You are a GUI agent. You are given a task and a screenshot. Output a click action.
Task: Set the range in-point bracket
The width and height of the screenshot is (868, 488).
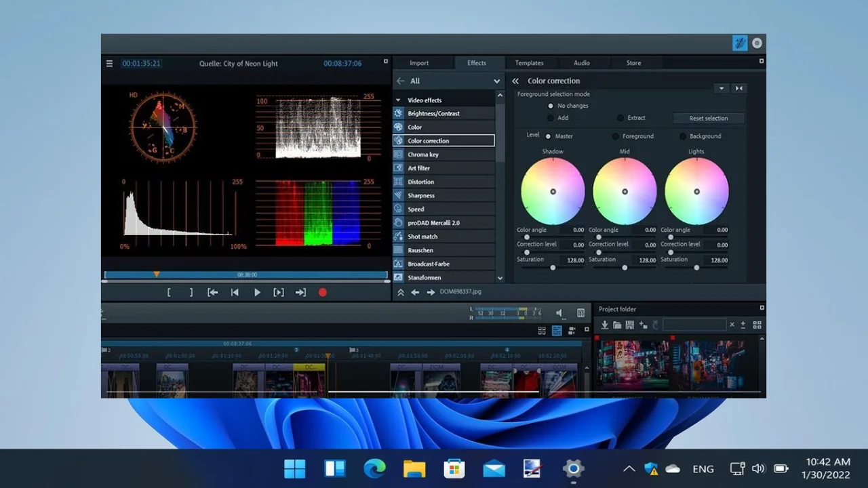point(169,293)
